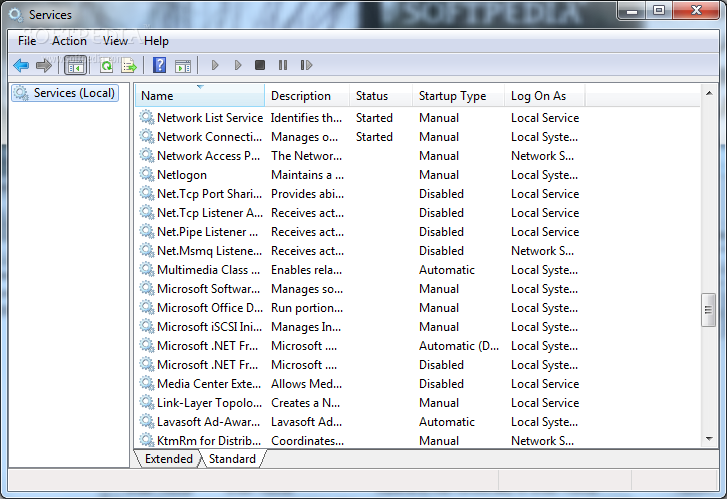The width and height of the screenshot is (727, 499).
Task: Select Microsoft Softwar... service name
Action: pyautogui.click(x=208, y=289)
